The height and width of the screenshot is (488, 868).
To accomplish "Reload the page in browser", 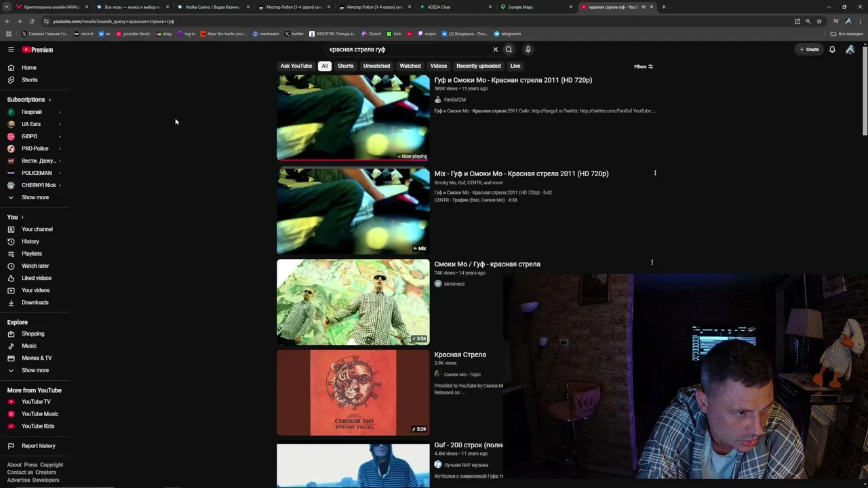I will [31, 21].
